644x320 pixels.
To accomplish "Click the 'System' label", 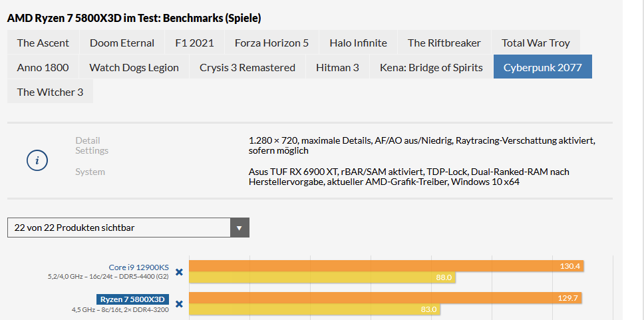I will click(90, 172).
